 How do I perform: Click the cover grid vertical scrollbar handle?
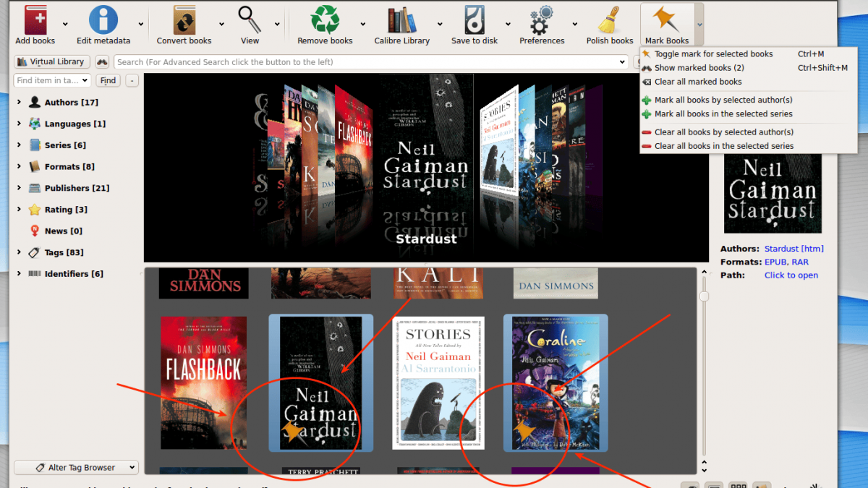pos(704,296)
